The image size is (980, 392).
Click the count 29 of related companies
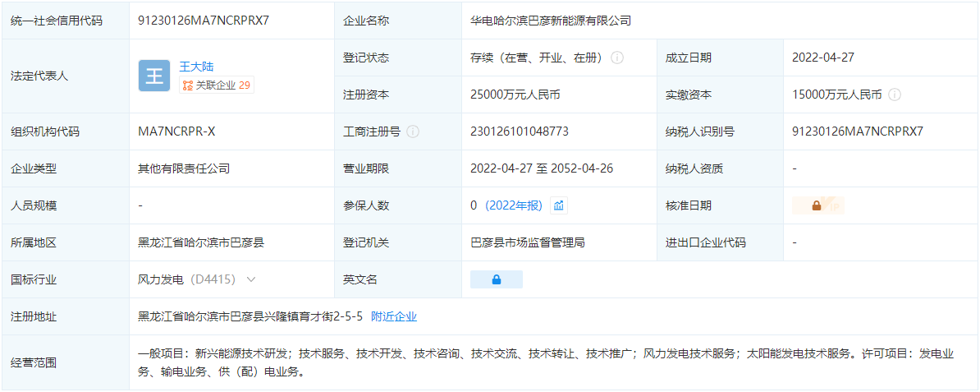(x=245, y=85)
